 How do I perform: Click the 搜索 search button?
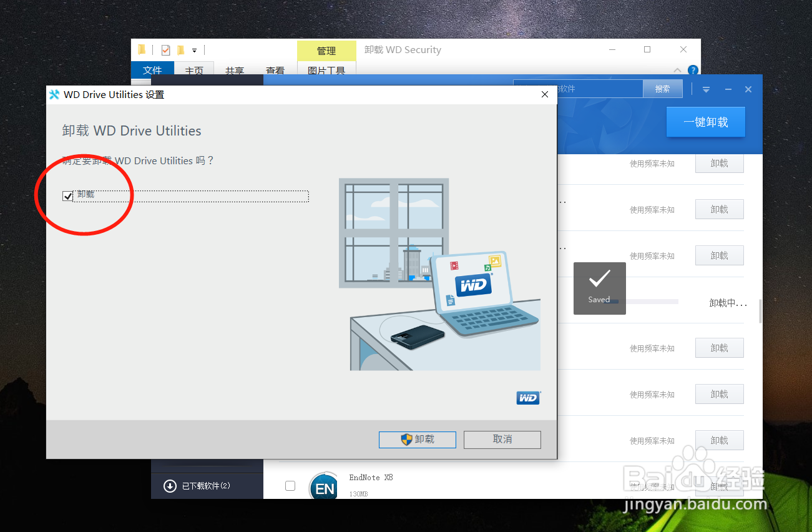[662, 88]
